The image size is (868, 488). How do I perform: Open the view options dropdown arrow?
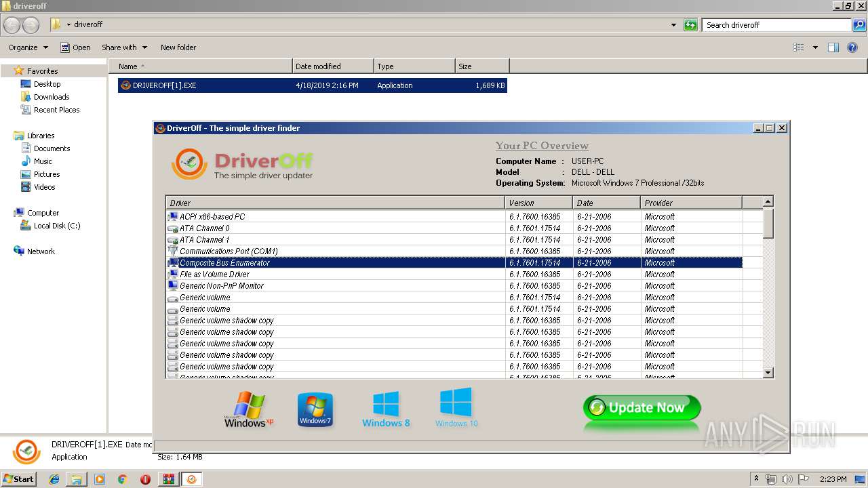pyautogui.click(x=815, y=47)
